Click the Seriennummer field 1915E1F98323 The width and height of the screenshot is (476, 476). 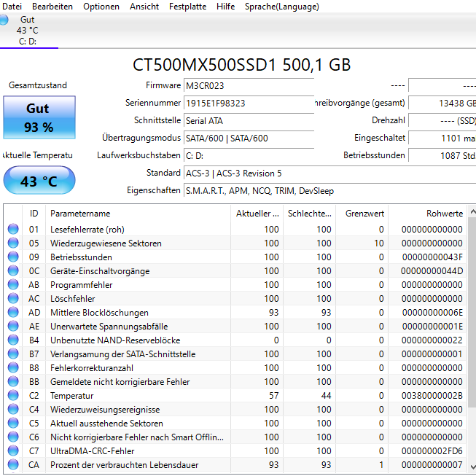tap(249, 104)
